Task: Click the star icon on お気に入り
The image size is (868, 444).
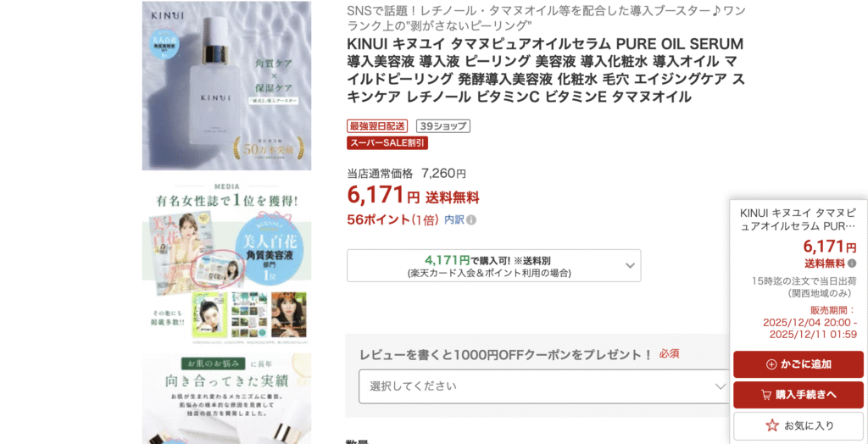Action: pos(772,425)
